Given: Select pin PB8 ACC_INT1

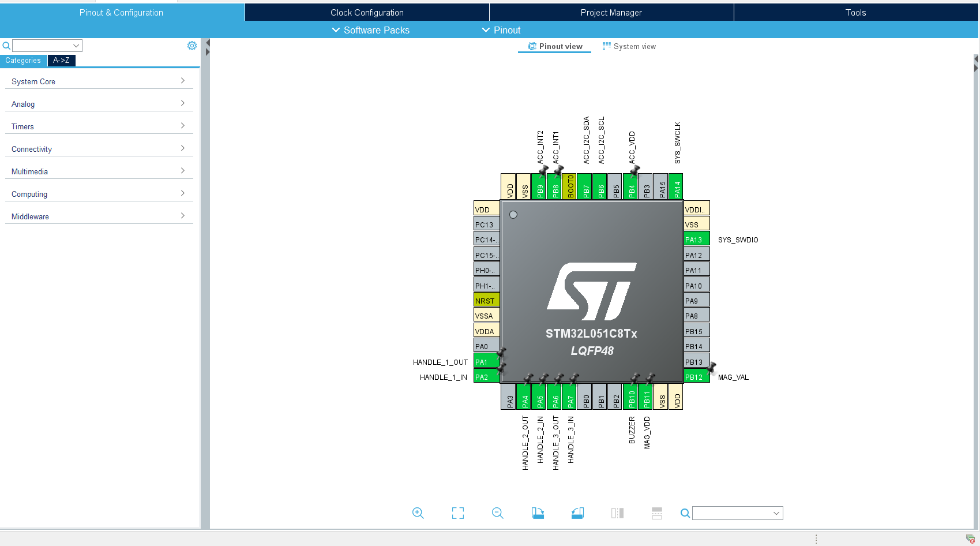Looking at the screenshot, I should tap(555, 186).
